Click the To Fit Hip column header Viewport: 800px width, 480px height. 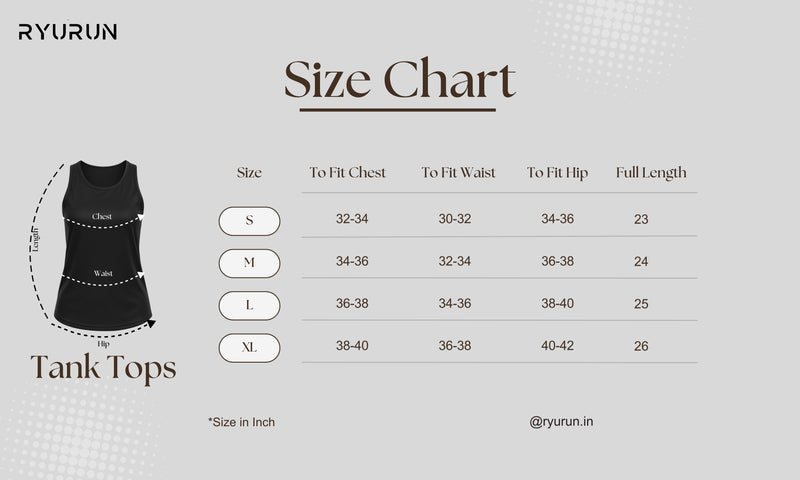point(557,173)
